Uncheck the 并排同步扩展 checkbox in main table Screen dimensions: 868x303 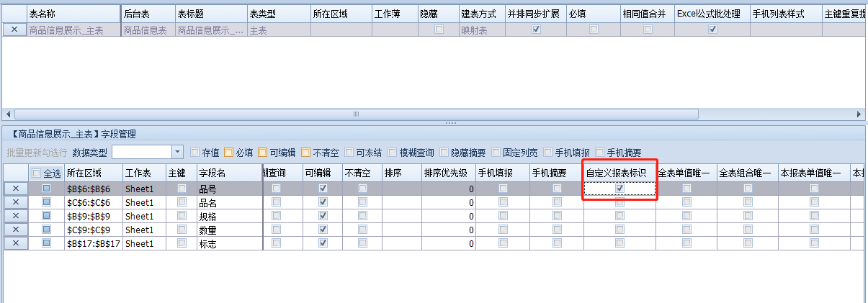(536, 30)
